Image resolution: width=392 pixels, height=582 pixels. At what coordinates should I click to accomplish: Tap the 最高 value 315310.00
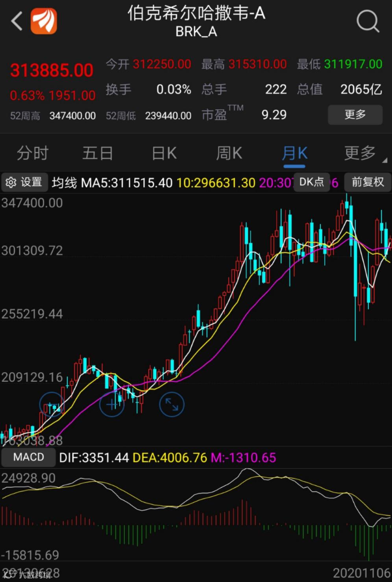(258, 64)
